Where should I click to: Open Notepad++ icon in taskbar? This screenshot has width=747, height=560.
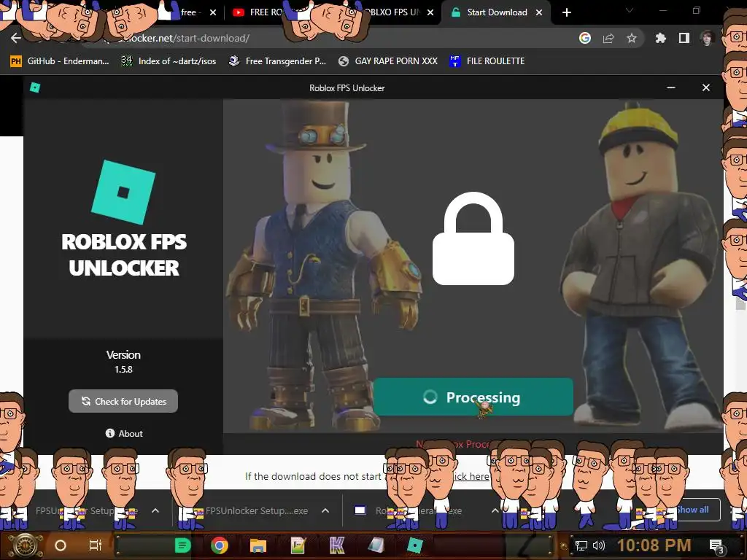tap(298, 545)
